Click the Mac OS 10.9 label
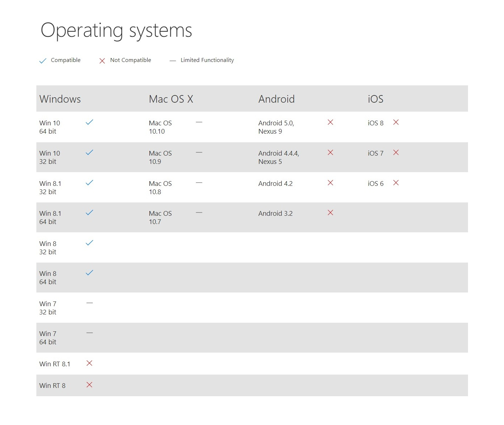This screenshot has width=504, height=425. [x=160, y=157]
